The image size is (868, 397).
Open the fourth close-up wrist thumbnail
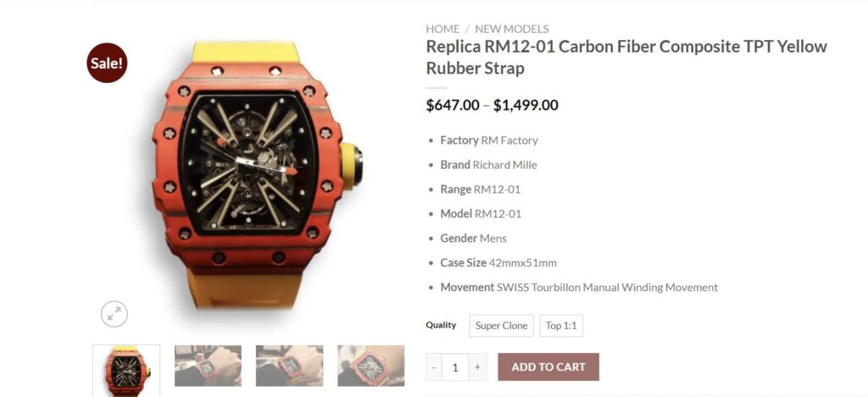pos(371,366)
